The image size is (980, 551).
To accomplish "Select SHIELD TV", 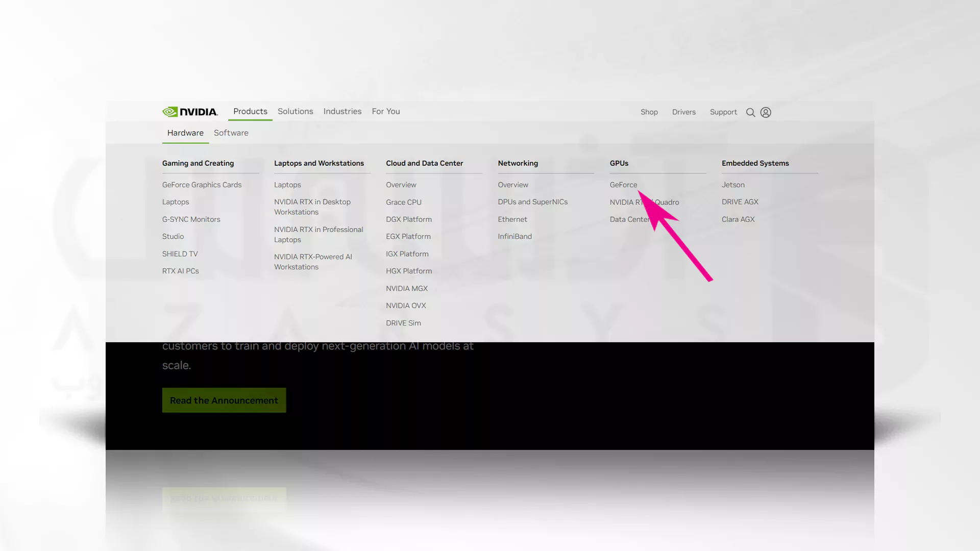I will click(x=180, y=254).
